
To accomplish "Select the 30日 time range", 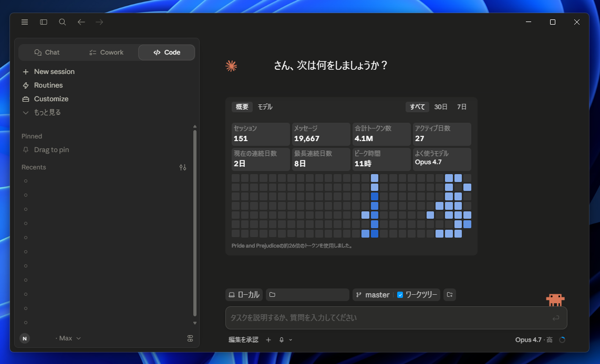I will [440, 107].
